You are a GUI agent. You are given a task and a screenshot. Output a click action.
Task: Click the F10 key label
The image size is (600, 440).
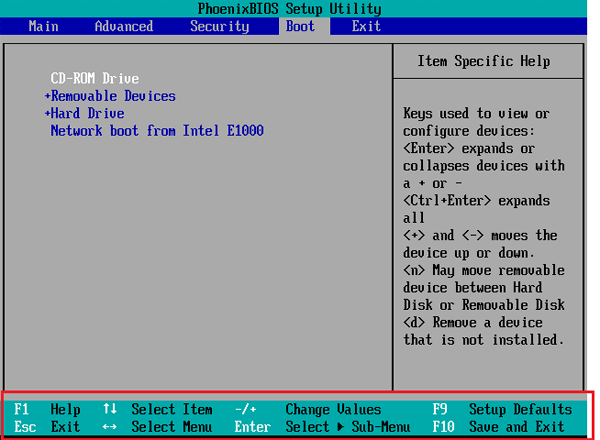pyautogui.click(x=443, y=427)
